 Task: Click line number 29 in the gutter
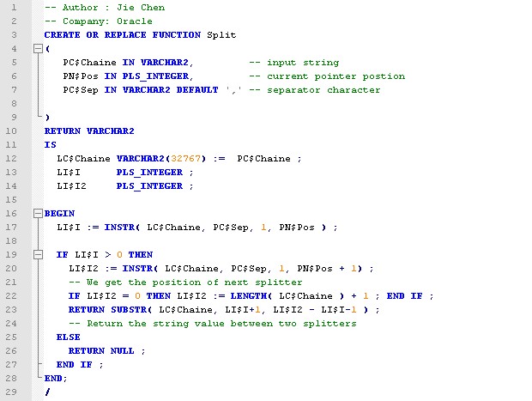pyautogui.click(x=12, y=392)
